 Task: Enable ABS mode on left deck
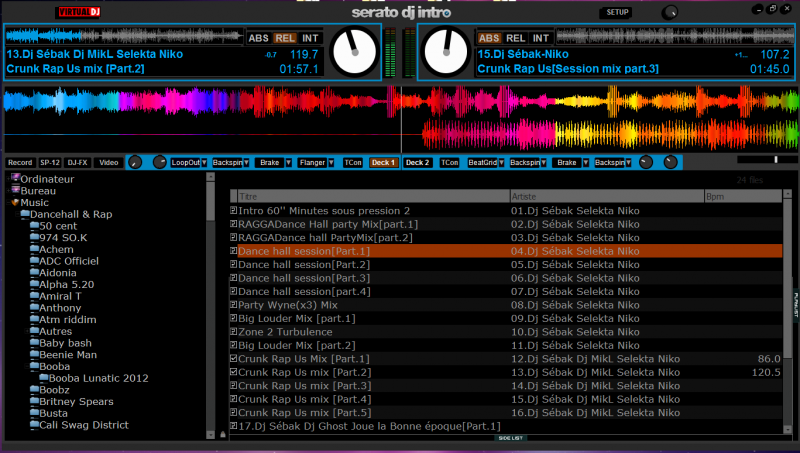coord(260,38)
